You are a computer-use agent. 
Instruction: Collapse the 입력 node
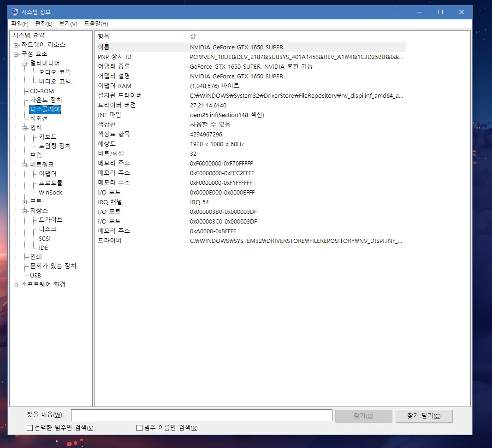point(24,128)
